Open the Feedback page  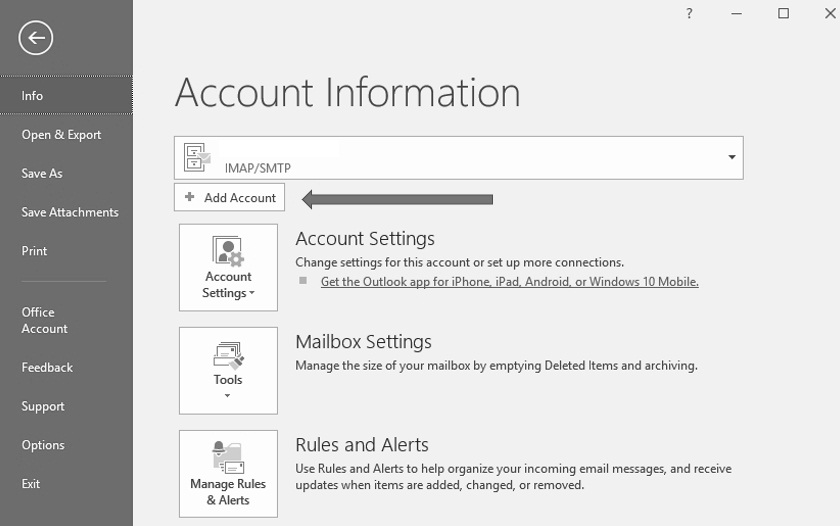[47, 367]
